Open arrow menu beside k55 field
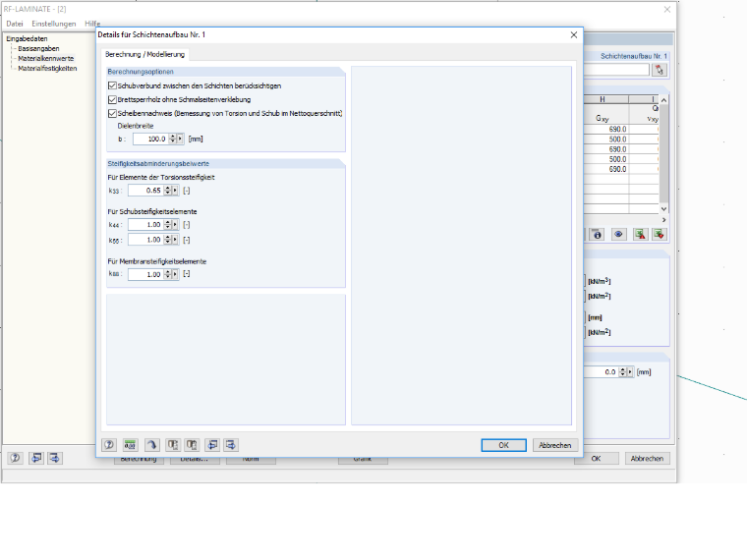This screenshot has height=560, width=747. [175, 240]
